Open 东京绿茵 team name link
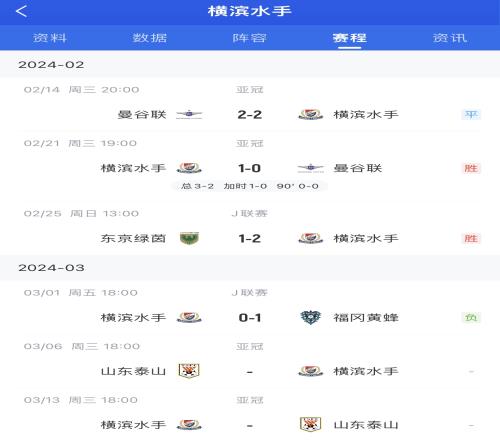The width and height of the screenshot is (500, 440). (133, 239)
